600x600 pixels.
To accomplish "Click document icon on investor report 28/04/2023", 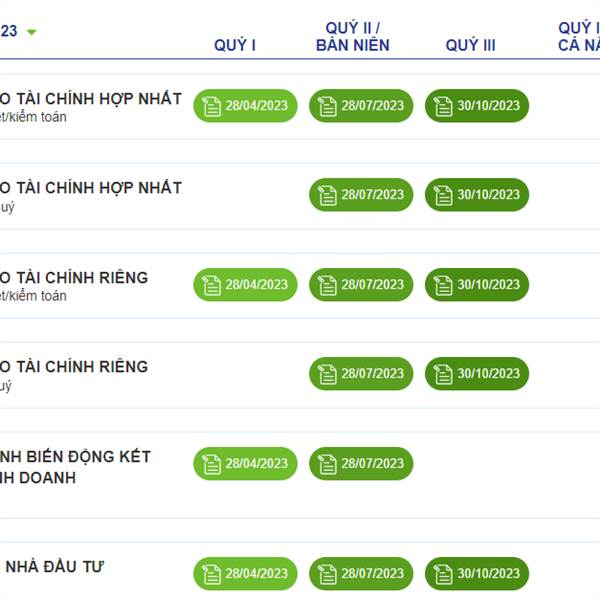I will 212,574.
